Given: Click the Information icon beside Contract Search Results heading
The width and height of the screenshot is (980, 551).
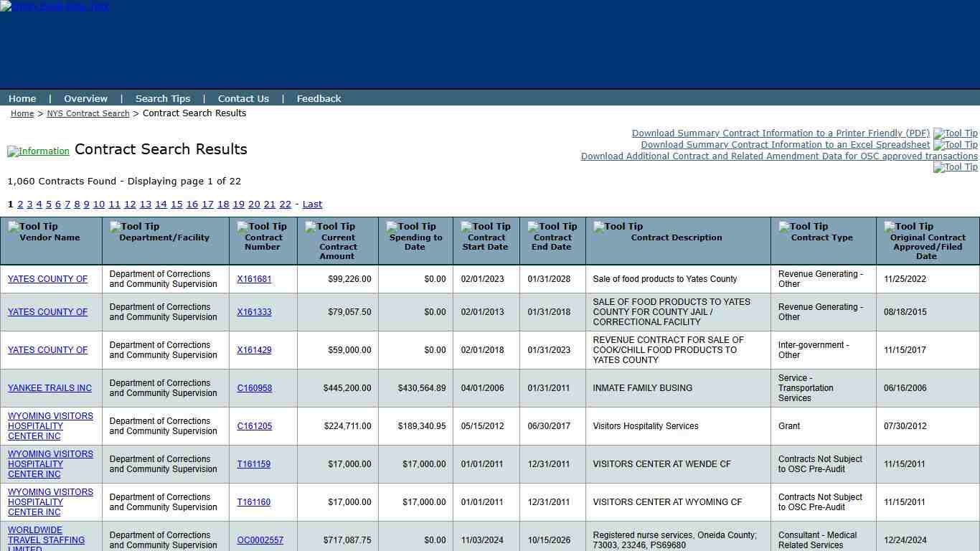Looking at the screenshot, I should 38,151.
